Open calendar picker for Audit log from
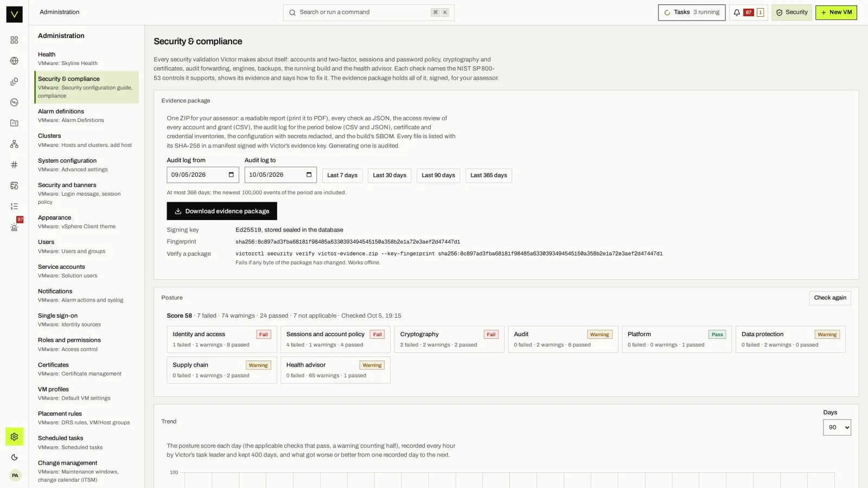 [231, 175]
